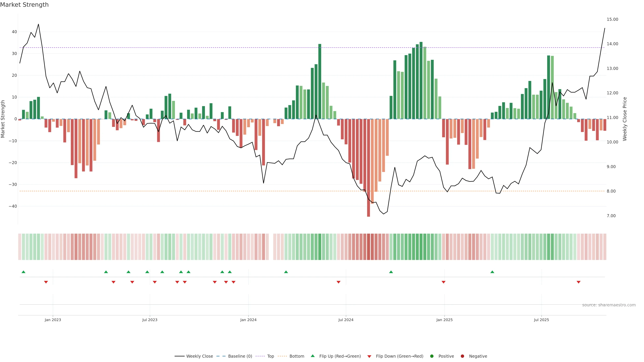Click red flip-down marker just before Jan 2025
Image resolution: width=644 pixels, height=362 pixels.
tap(443, 282)
